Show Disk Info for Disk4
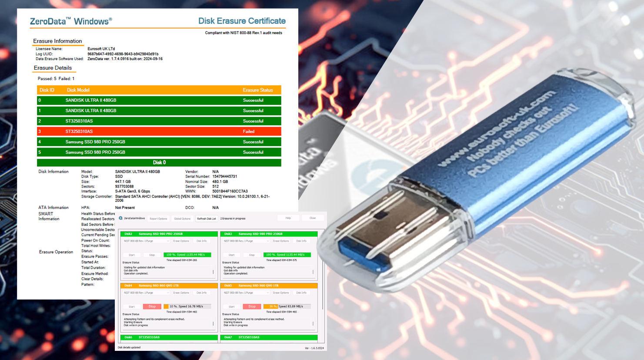Viewport: 644px width, 360px height. coord(201,293)
